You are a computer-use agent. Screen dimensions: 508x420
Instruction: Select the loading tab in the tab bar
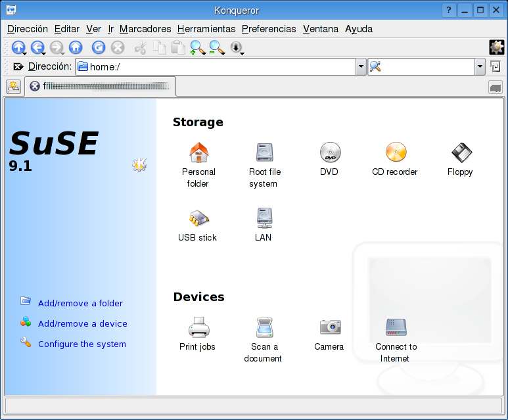pos(101,86)
